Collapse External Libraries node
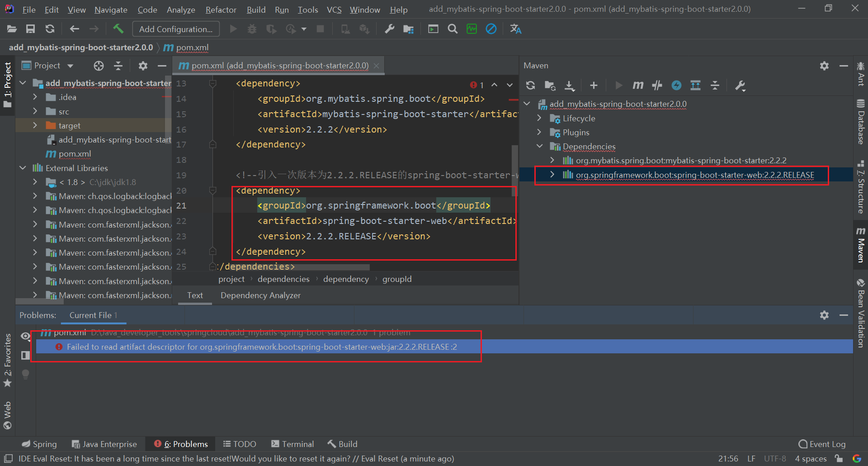Screen dimensions: 868x466 [x=23, y=168]
